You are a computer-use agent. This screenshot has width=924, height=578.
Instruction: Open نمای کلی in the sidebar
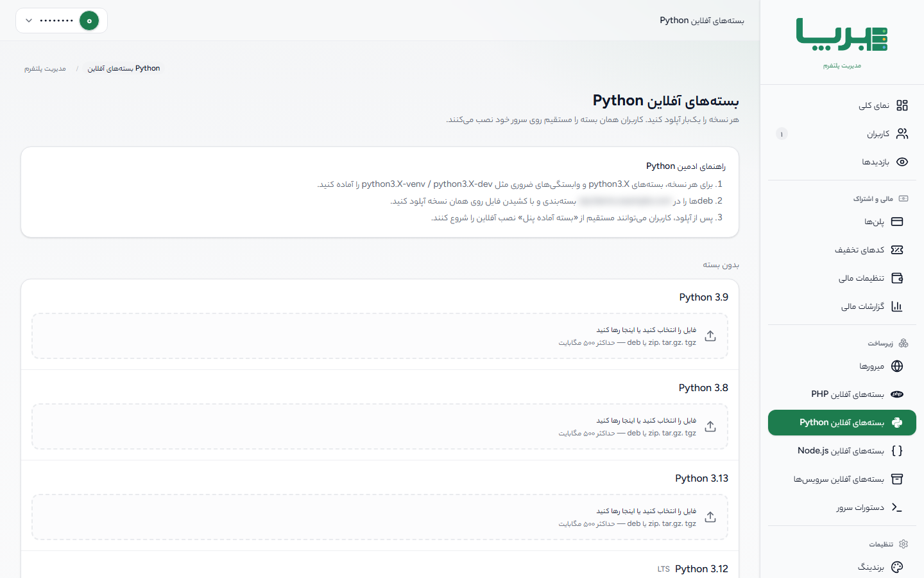[842, 105]
